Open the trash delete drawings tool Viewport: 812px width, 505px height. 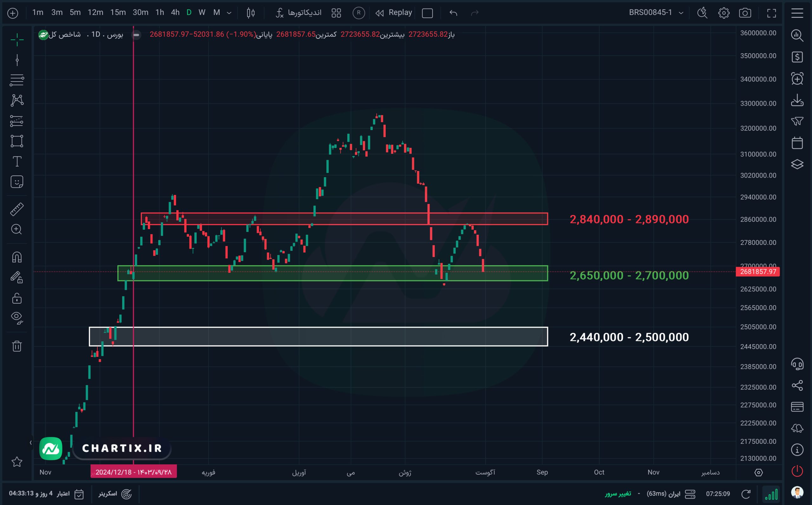17,346
